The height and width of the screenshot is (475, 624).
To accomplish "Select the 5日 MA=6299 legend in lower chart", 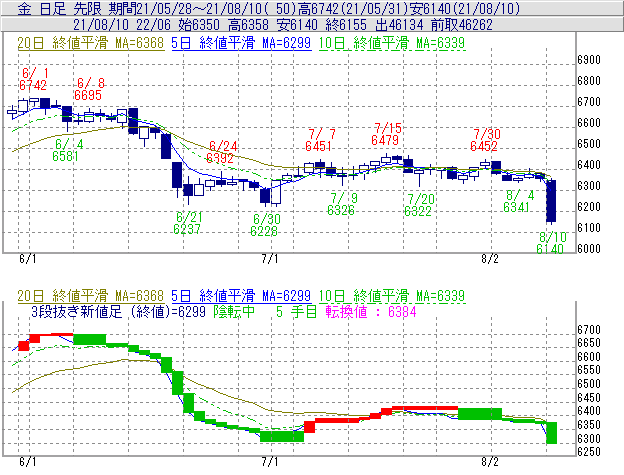I will pos(241,296).
